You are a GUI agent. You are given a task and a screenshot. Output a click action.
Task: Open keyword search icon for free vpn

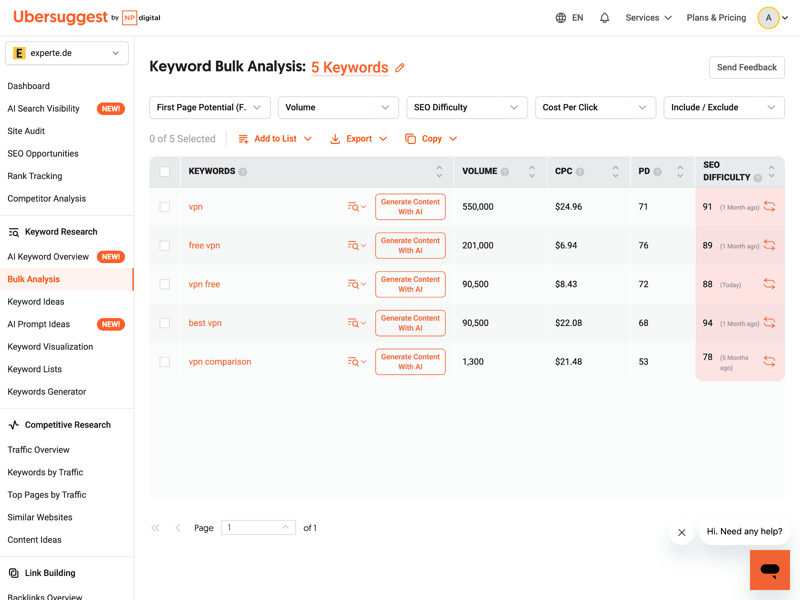point(355,246)
